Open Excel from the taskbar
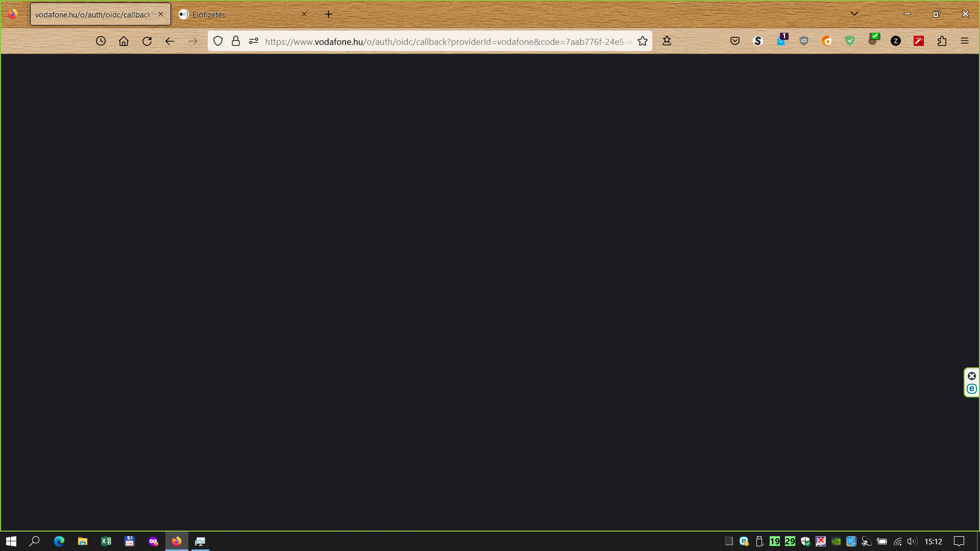This screenshot has height=551, width=980. click(106, 541)
